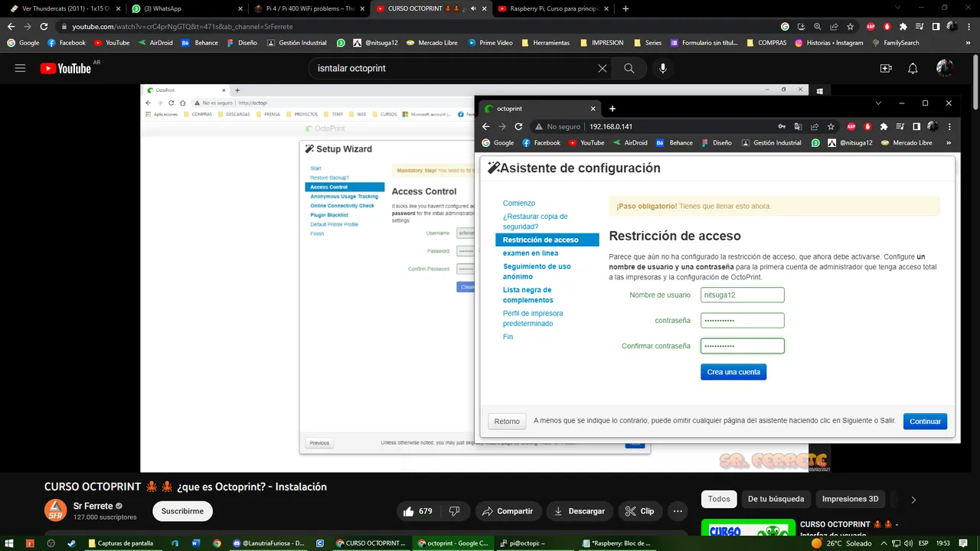Open 'examen en línea' wizard step
The image size is (980, 551).
(x=531, y=253)
